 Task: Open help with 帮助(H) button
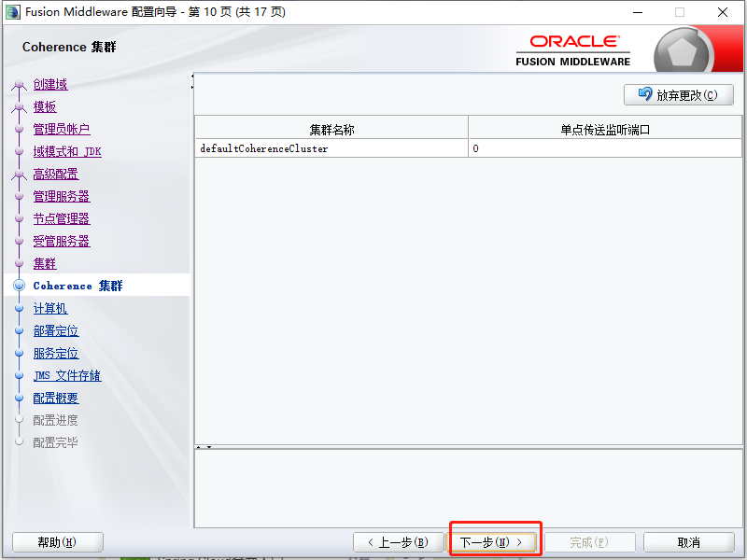[57, 542]
